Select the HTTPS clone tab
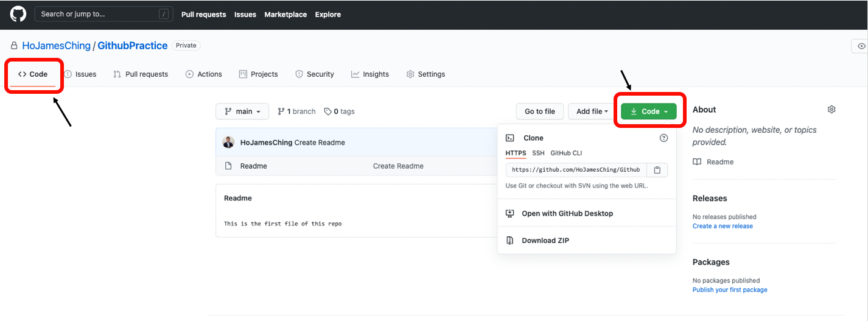Screen dimensions: 868x321 pyautogui.click(x=516, y=153)
